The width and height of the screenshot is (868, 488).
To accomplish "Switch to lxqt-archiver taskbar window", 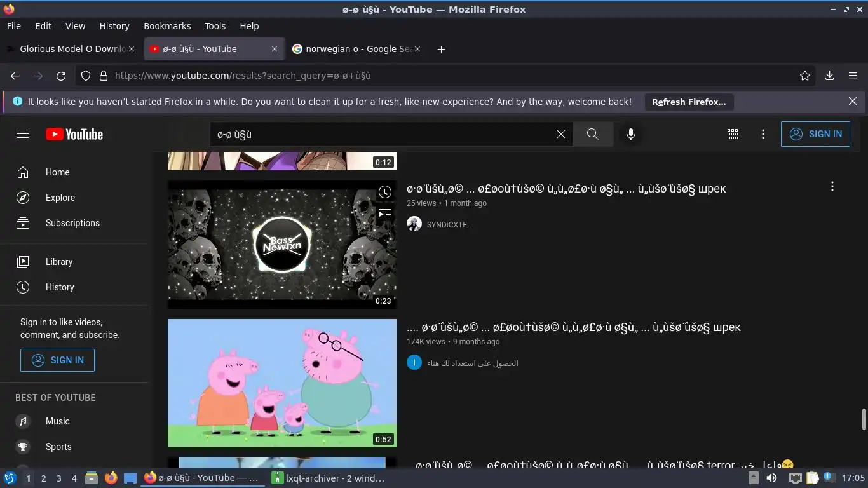I will point(328,478).
